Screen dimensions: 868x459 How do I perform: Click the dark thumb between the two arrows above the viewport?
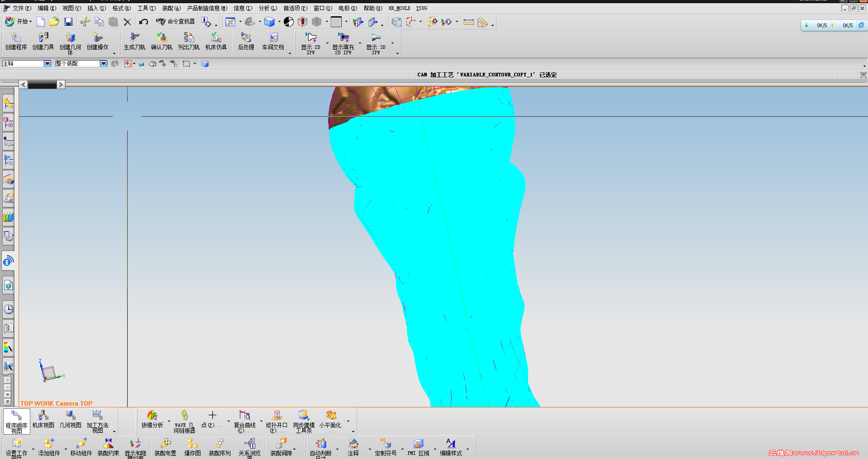point(42,85)
